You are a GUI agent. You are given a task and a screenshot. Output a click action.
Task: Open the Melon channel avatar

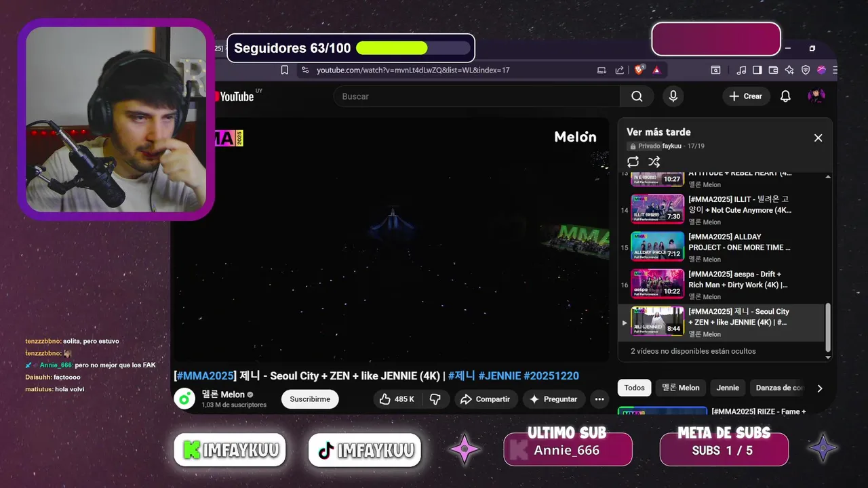click(184, 399)
